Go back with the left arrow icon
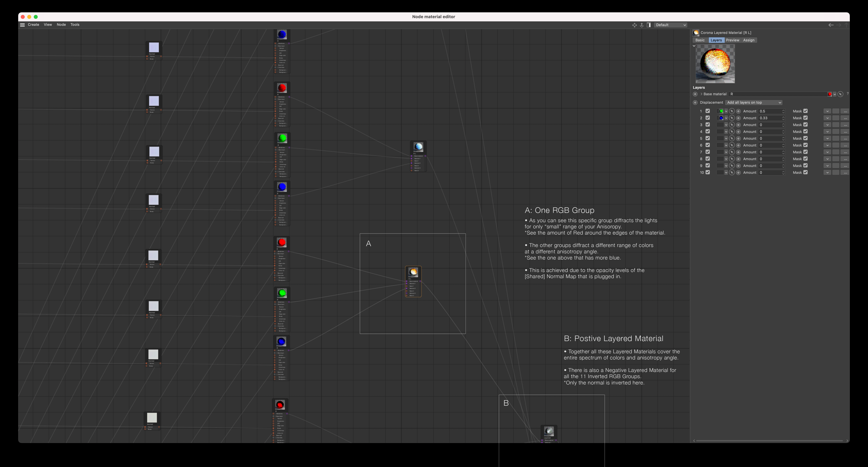Viewport: 868px width, 467px height. click(831, 25)
